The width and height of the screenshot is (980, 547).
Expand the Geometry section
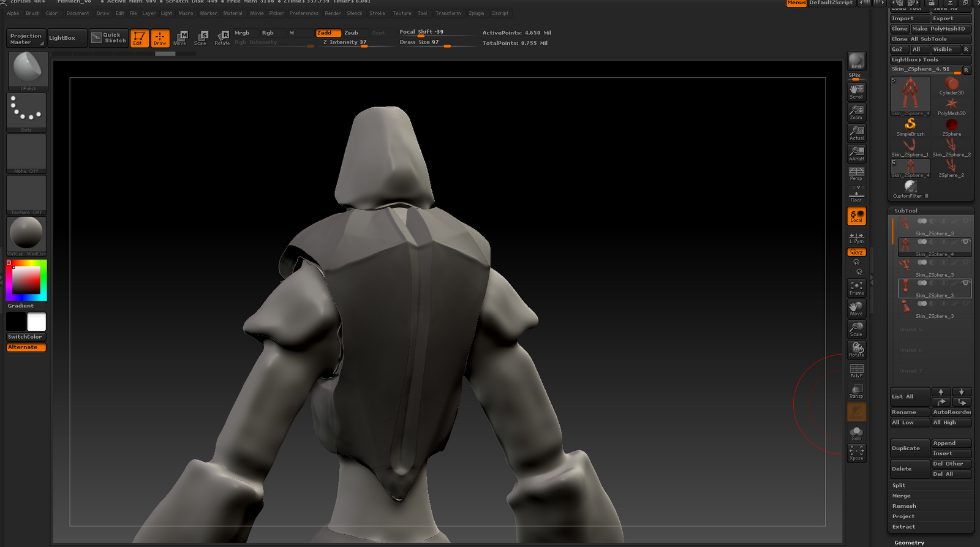pyautogui.click(x=909, y=543)
